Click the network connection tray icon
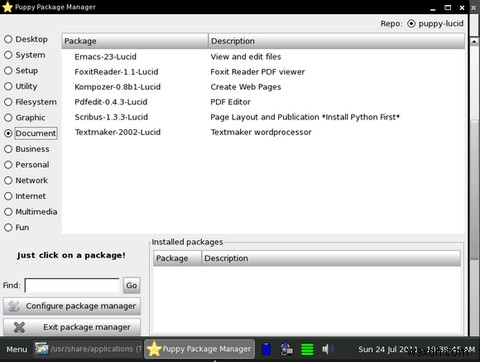This screenshot has width=480, height=362. tap(286, 349)
